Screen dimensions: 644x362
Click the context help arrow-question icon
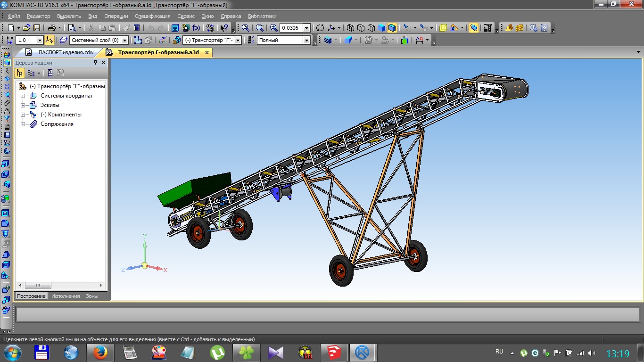224,28
